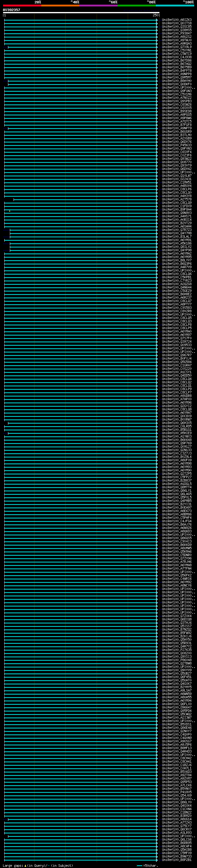197x868 pixels.
Task: Click hit label UniRef100_B3LAL7
Action: pos(177,236)
